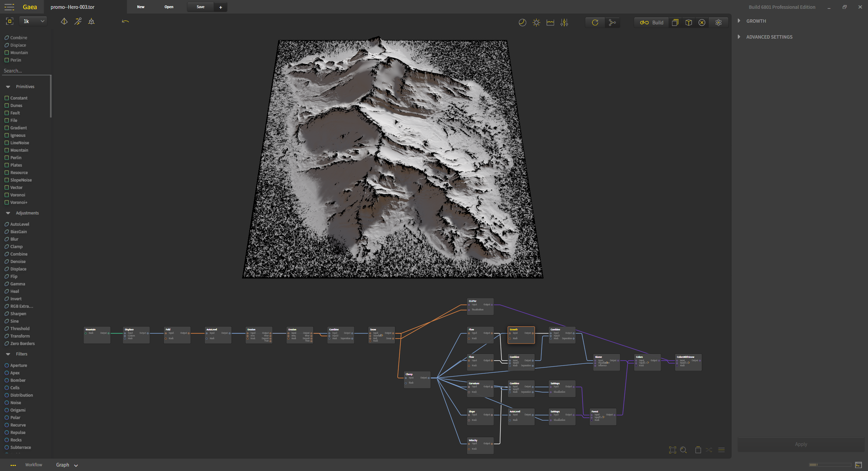Open the sun lighting settings icon
This screenshot has height=471, width=868.
point(536,23)
